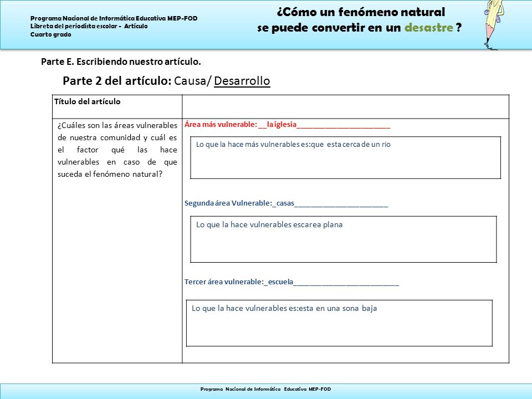Click the pencil character illustration in header

click(495, 25)
